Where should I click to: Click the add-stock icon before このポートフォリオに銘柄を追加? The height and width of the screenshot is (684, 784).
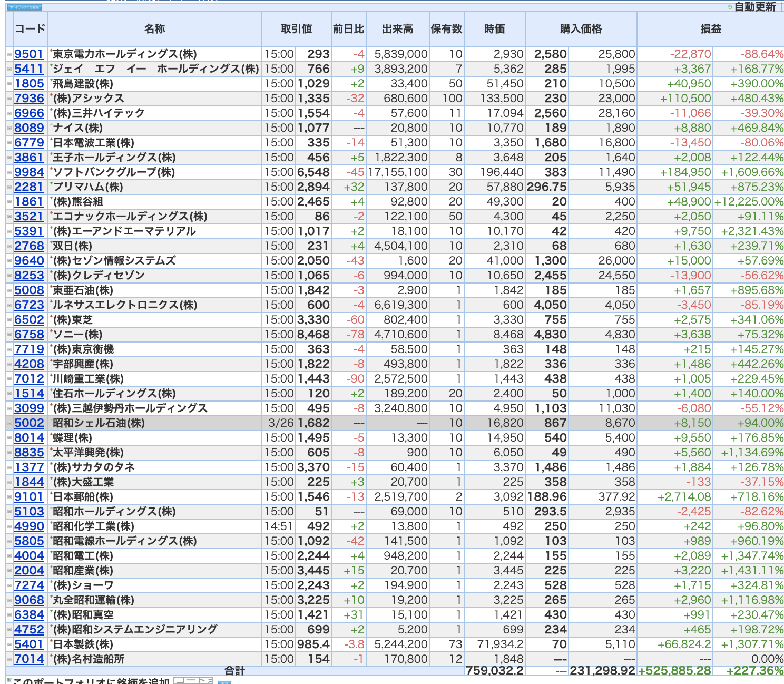(9, 680)
